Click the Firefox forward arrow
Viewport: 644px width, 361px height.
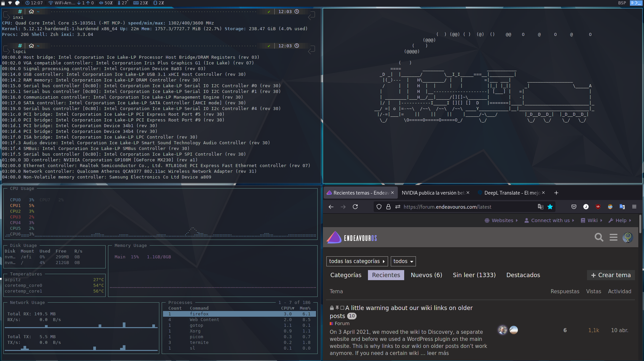click(x=343, y=207)
